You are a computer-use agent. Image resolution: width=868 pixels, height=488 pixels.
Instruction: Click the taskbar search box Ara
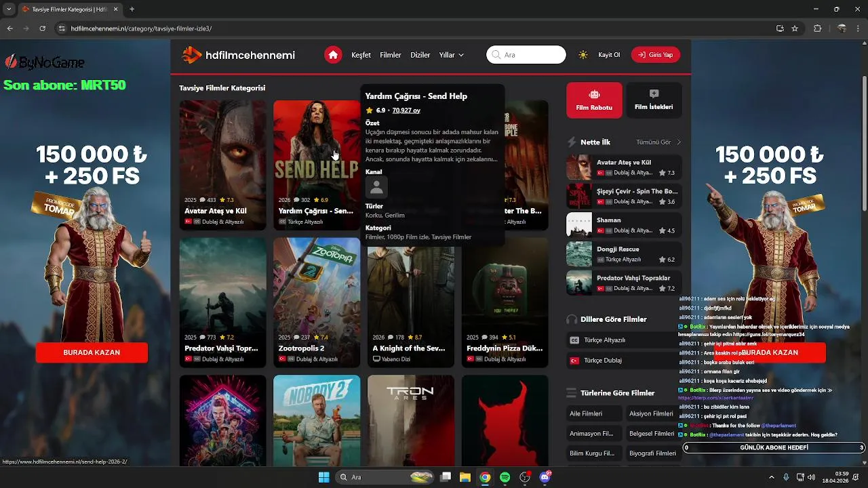click(x=385, y=477)
